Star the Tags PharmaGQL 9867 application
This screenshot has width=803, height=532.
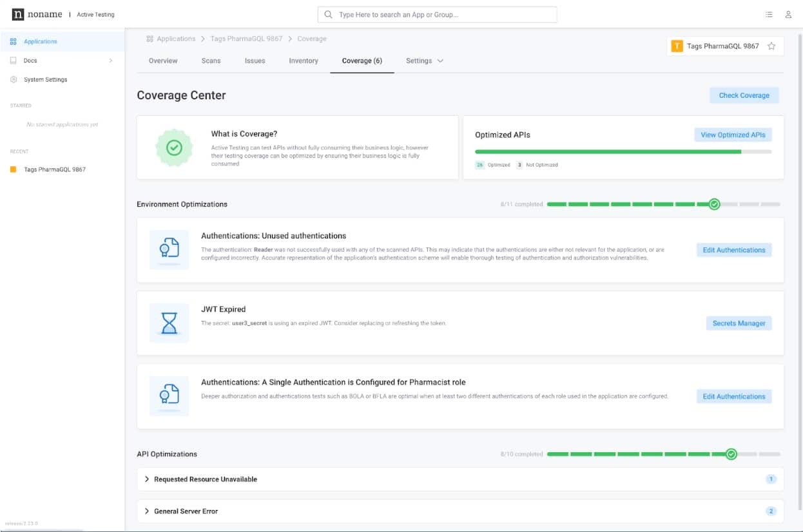pos(771,46)
